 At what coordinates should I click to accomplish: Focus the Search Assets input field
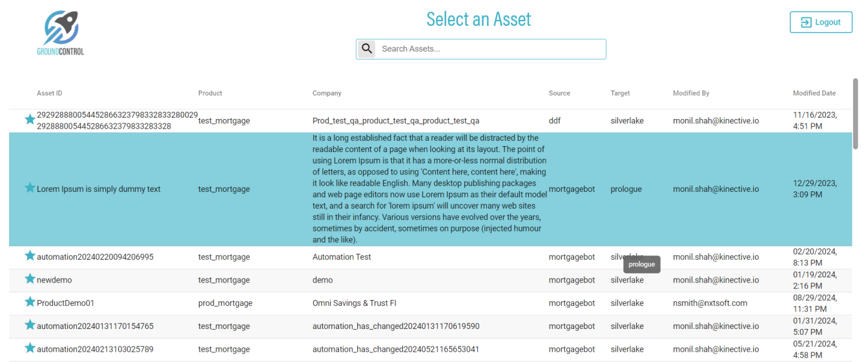(x=491, y=49)
